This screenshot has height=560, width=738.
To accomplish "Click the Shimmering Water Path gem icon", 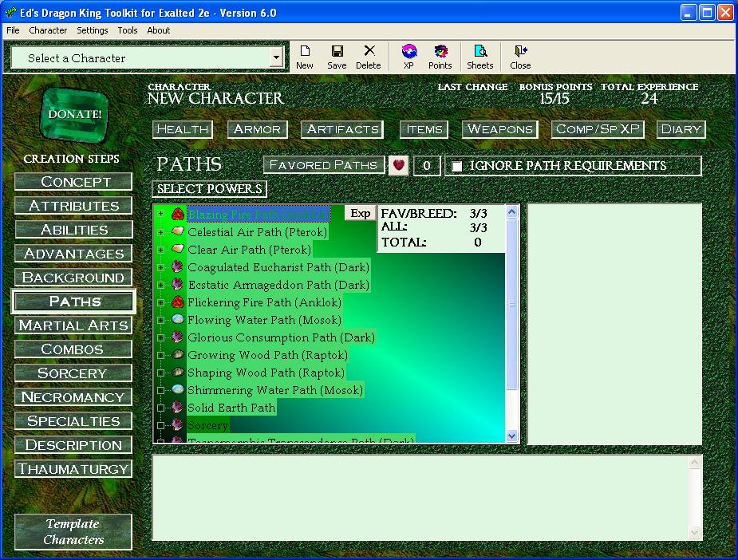I will (177, 389).
